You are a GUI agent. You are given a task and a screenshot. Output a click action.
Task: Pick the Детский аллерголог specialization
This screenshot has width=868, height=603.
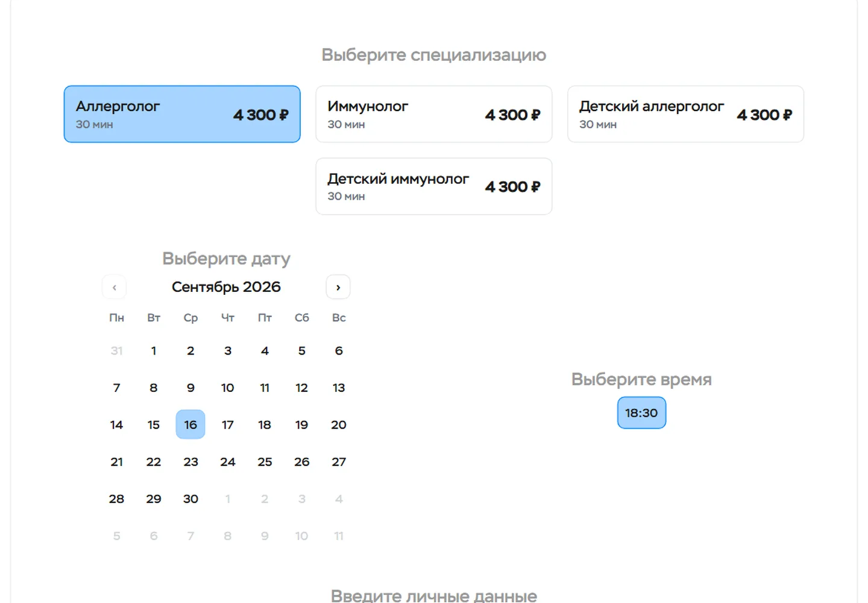pyautogui.click(x=686, y=114)
